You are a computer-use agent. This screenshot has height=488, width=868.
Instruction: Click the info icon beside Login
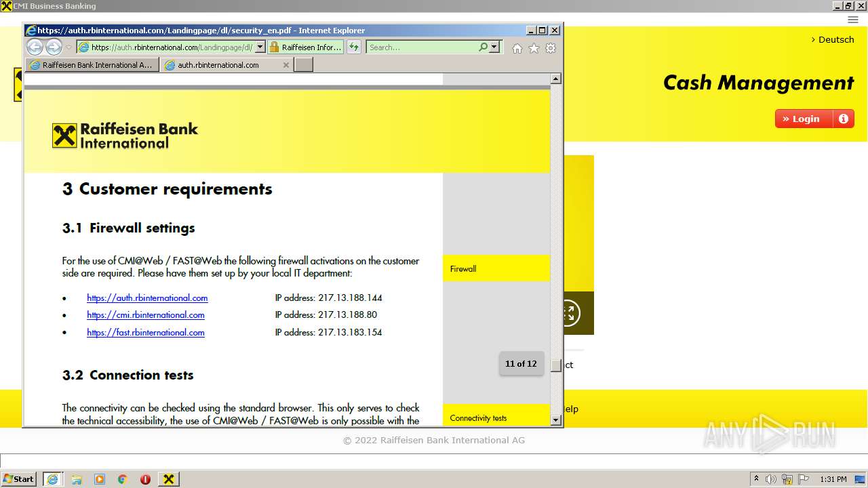click(x=844, y=119)
